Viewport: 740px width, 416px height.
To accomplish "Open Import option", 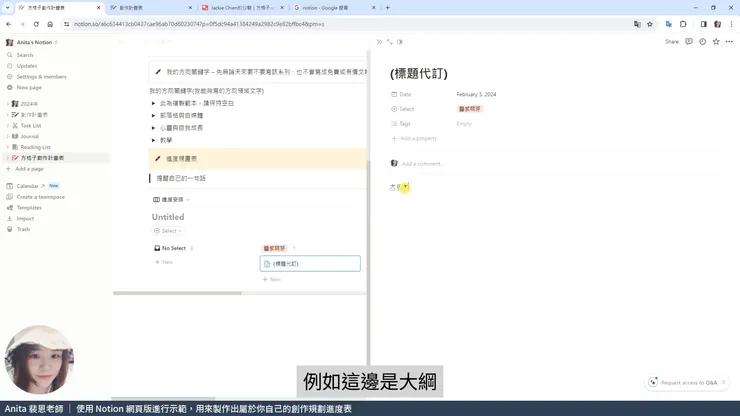I will (x=25, y=219).
